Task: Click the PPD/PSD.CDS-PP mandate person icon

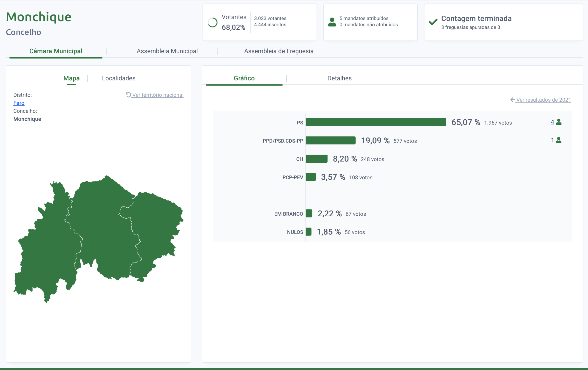Action: [559, 140]
